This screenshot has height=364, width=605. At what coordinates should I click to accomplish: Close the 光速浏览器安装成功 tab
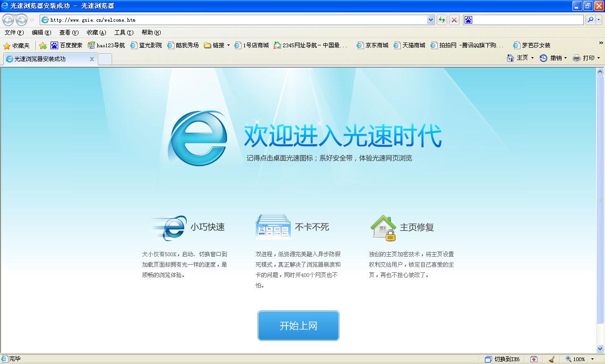tap(92, 59)
